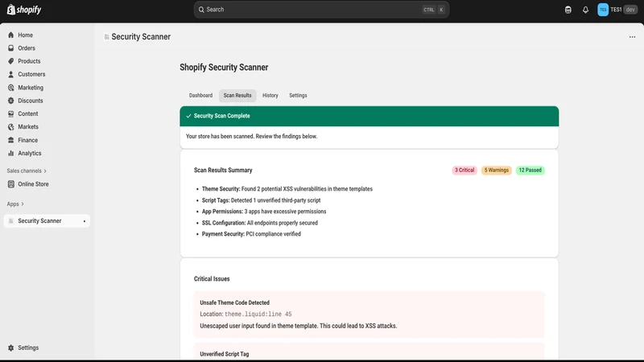
Task: Switch to the Dashboard tab
Action: tap(200, 95)
